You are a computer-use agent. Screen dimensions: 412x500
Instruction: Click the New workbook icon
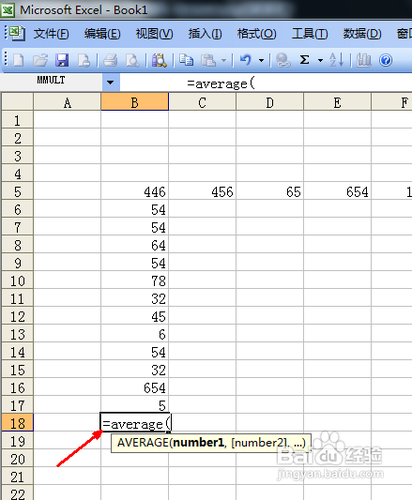[x=18, y=60]
